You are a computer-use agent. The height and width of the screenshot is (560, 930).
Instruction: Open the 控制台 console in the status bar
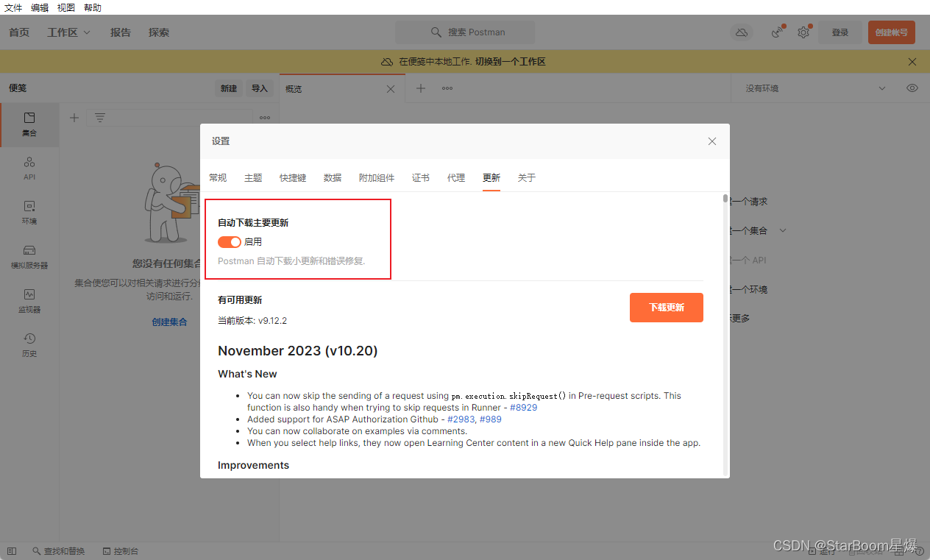tap(121, 551)
